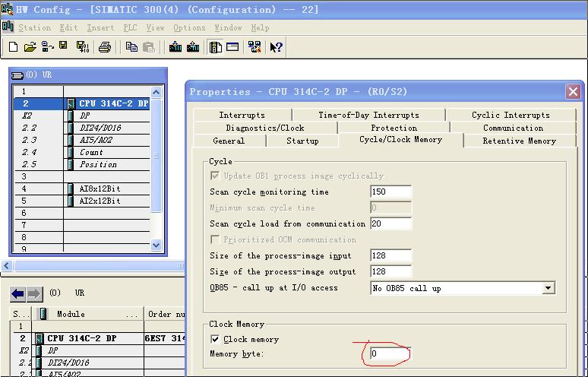This screenshot has width=588, height=377.
Task: Open the Window menu
Action: [x=229, y=28]
